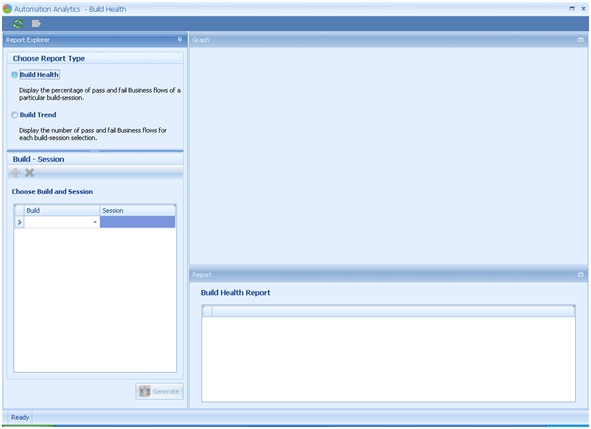Image resolution: width=591 pixels, height=429 pixels.
Task: Select the Build Trend radio button
Action: coord(14,115)
